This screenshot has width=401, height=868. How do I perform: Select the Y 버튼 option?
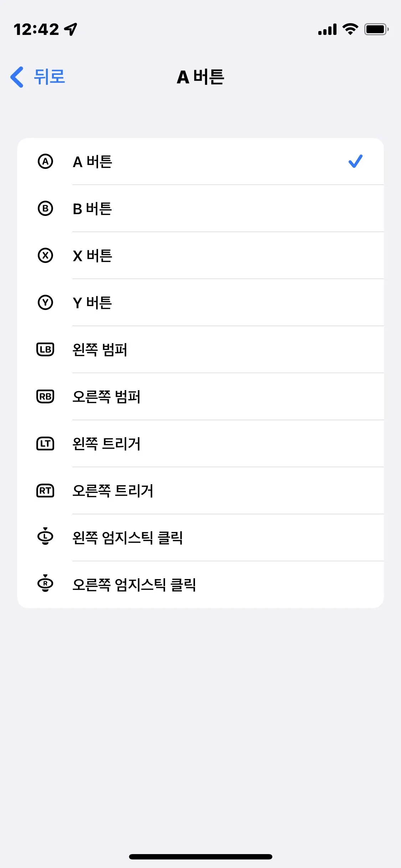93,303
